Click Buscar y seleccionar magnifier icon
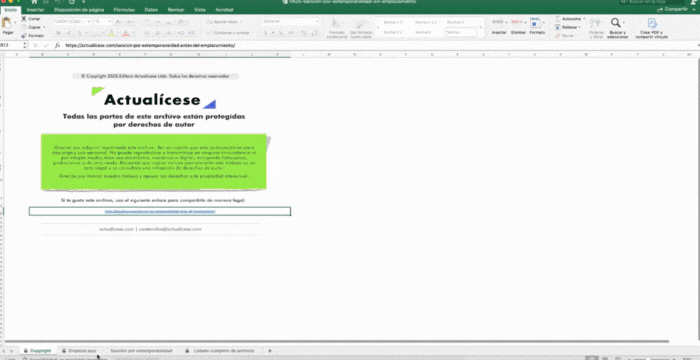This screenshot has width=700, height=360. 616,23
